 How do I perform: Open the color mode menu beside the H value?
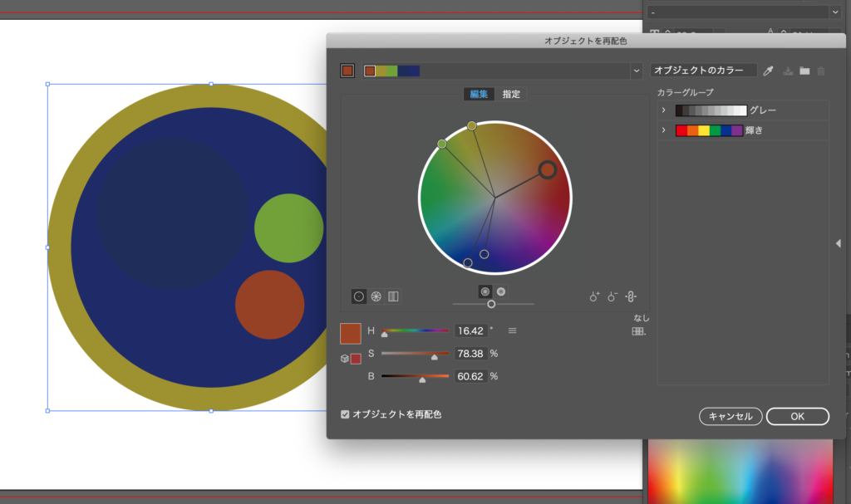(512, 330)
